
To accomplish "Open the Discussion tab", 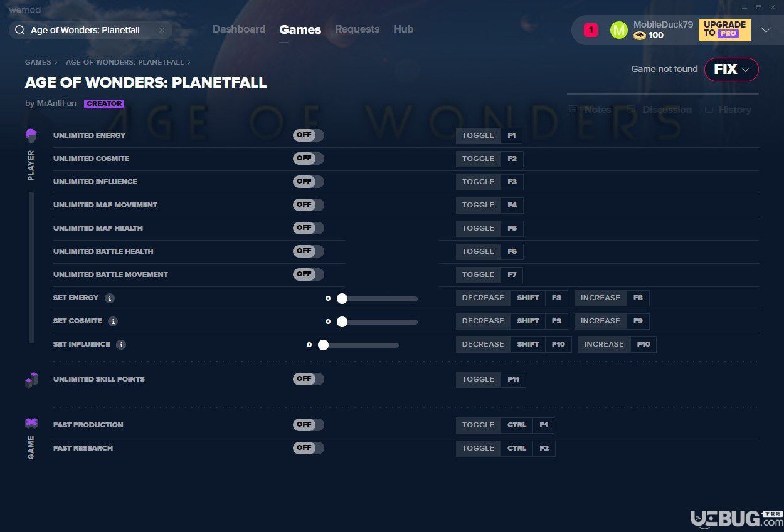I will click(659, 110).
